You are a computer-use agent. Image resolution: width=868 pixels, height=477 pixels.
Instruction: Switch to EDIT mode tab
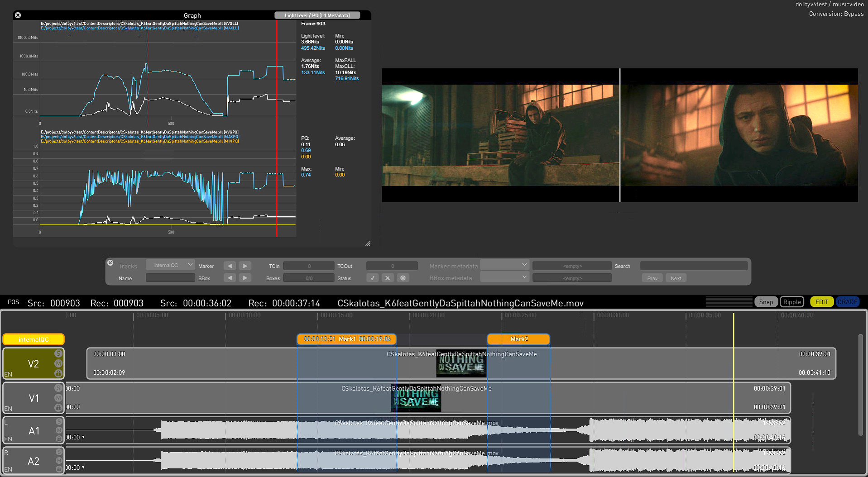click(x=821, y=302)
